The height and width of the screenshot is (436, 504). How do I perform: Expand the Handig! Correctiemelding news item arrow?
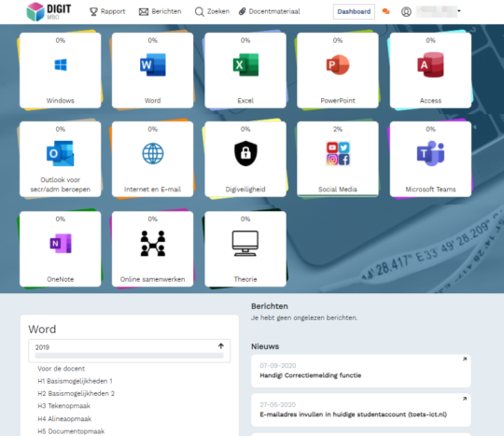(465, 359)
